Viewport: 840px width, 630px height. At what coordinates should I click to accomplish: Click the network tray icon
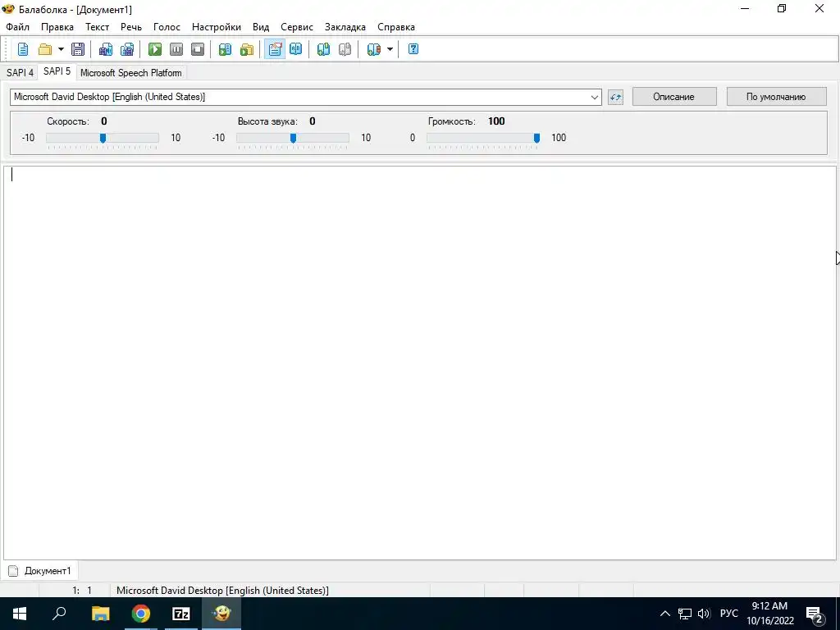pyautogui.click(x=685, y=614)
